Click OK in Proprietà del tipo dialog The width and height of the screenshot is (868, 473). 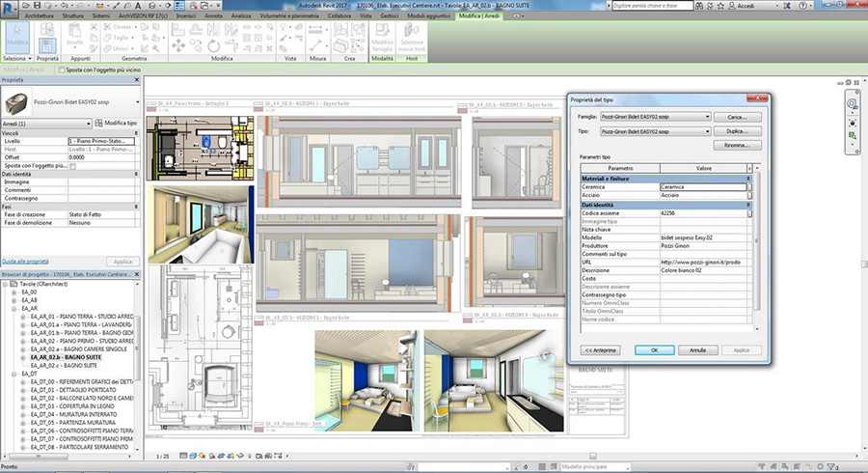[x=654, y=350]
